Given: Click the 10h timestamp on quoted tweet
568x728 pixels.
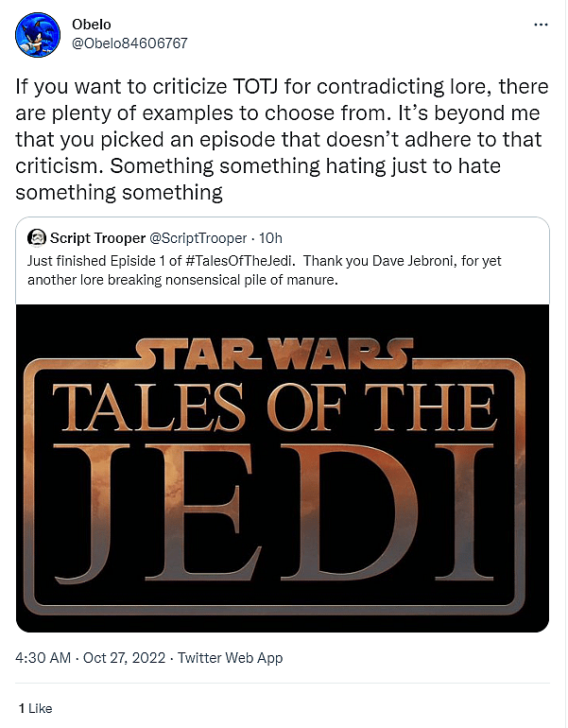Looking at the screenshot, I should (271, 237).
